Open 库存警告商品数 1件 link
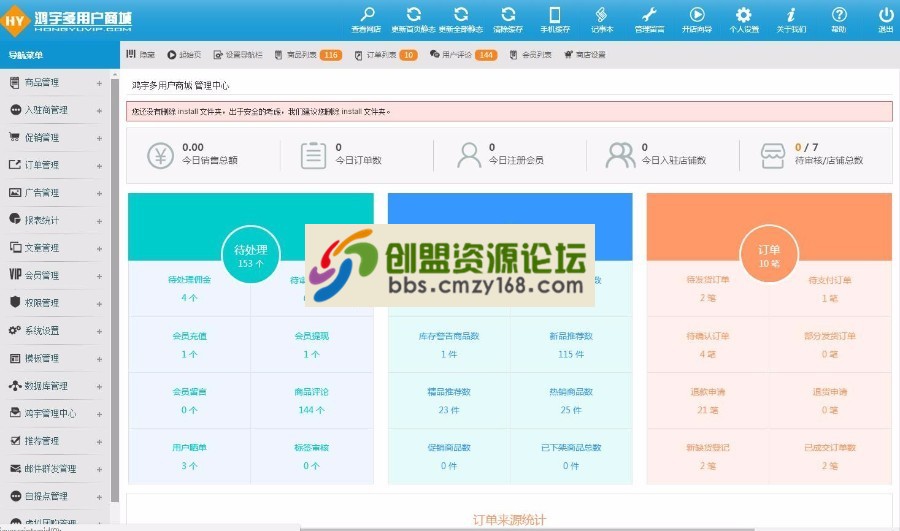Screen dimensions: 900x531 (x=449, y=344)
